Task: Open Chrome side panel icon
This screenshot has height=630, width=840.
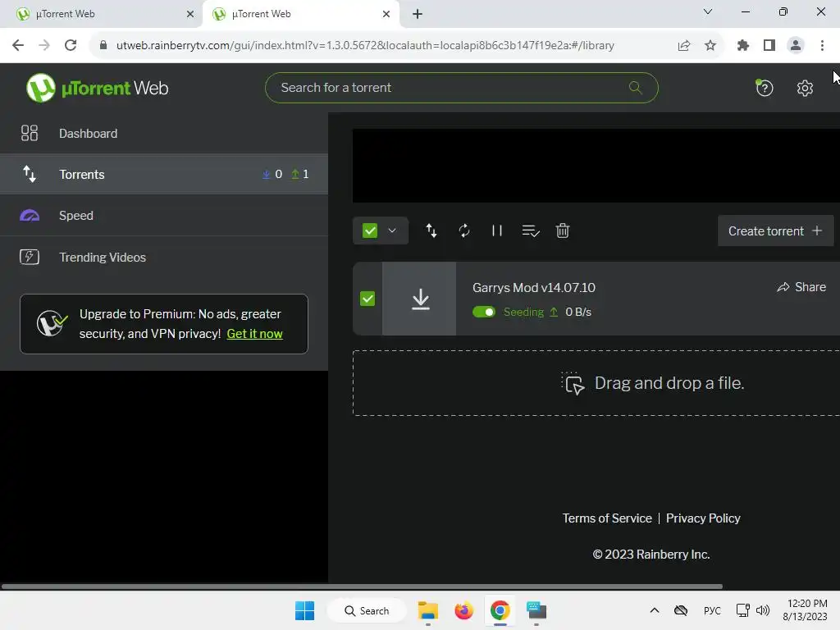Action: [769, 46]
